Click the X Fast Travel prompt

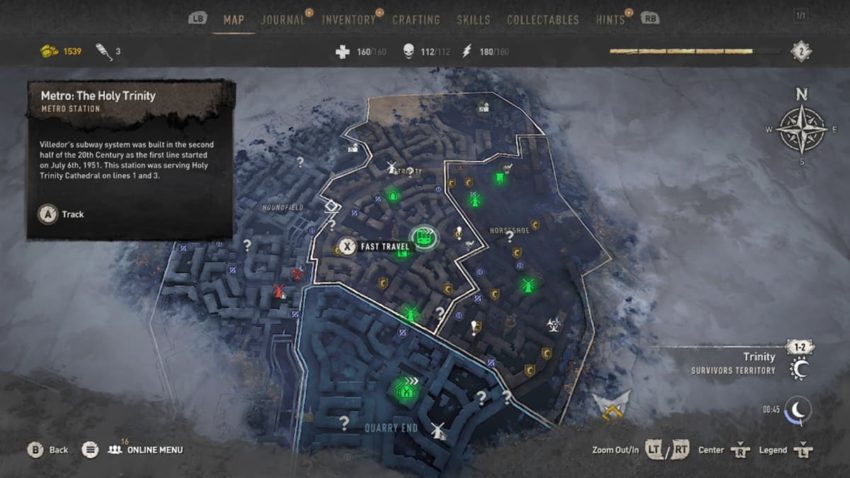tap(374, 247)
